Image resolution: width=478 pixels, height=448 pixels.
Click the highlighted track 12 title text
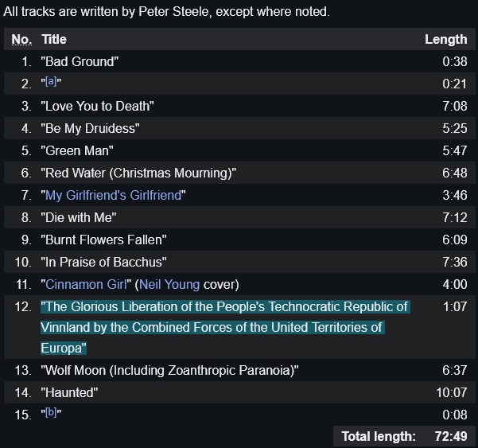pyautogui.click(x=225, y=327)
